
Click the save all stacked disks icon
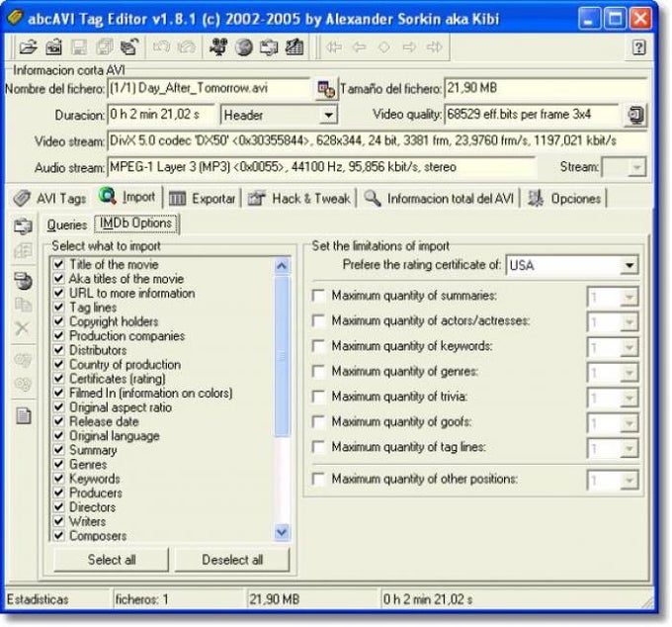coord(104,46)
